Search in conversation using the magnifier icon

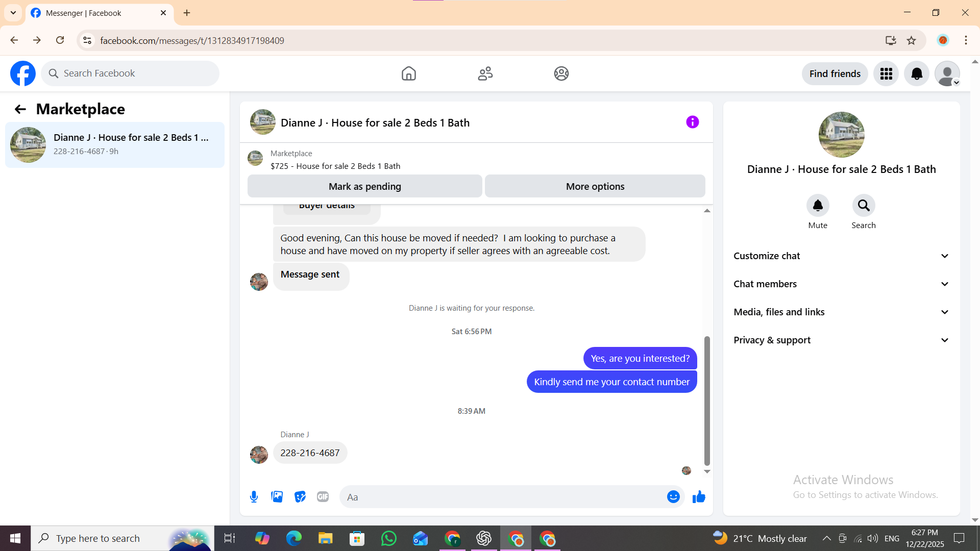[x=863, y=206]
